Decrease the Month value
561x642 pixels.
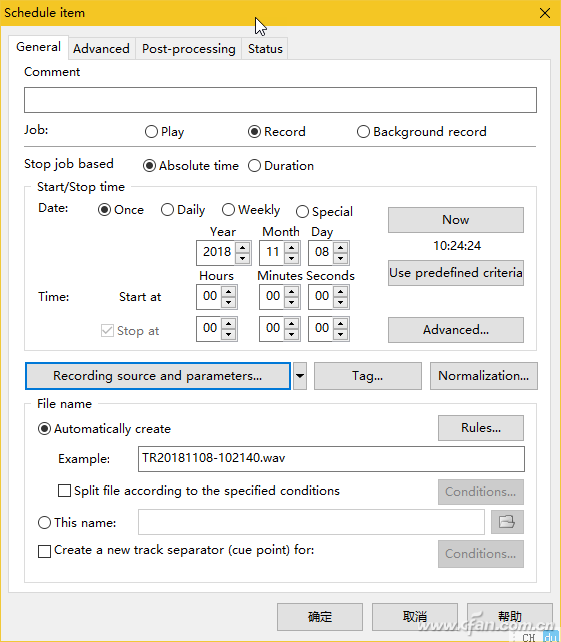pyautogui.click(x=291, y=258)
